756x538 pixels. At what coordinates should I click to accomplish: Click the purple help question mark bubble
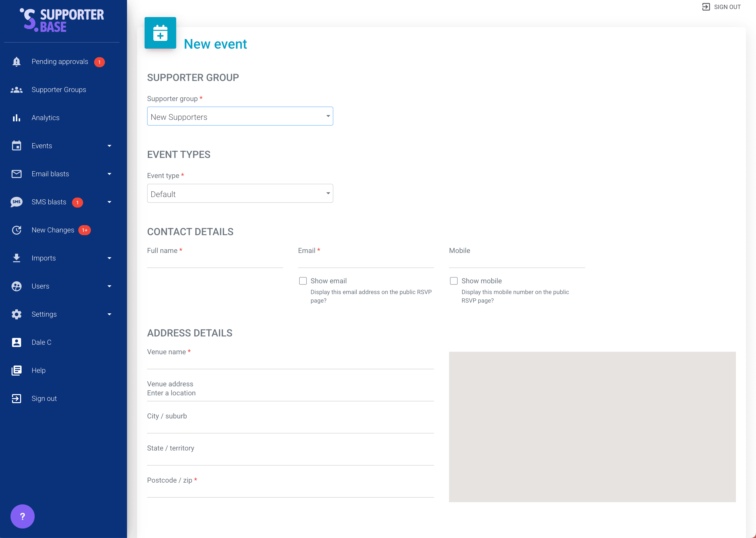[23, 516]
